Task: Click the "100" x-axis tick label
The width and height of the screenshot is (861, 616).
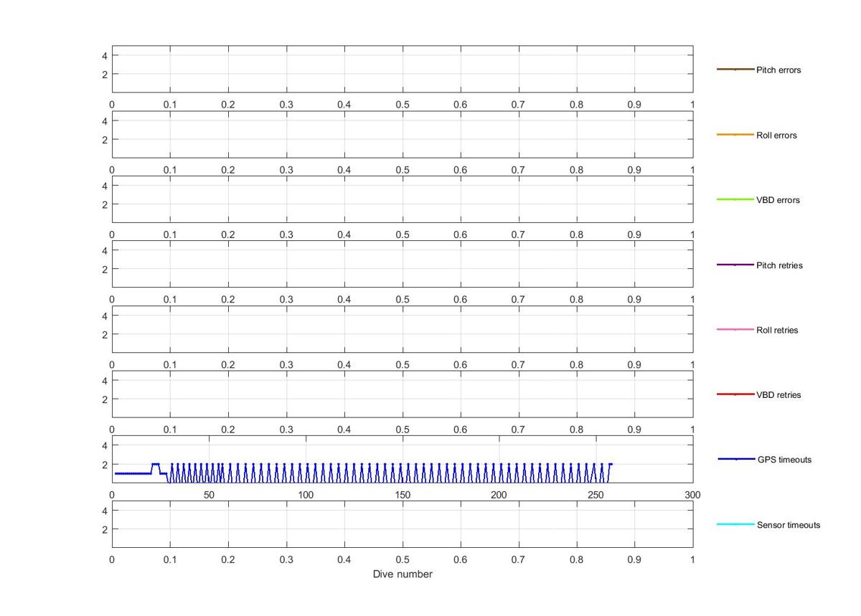Action: 306,495
